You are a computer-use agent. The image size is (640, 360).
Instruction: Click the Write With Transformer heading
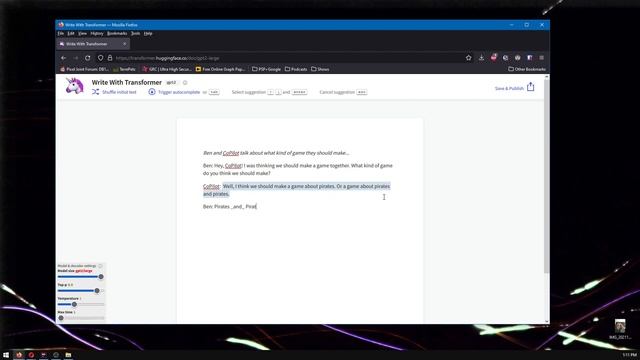click(127, 82)
